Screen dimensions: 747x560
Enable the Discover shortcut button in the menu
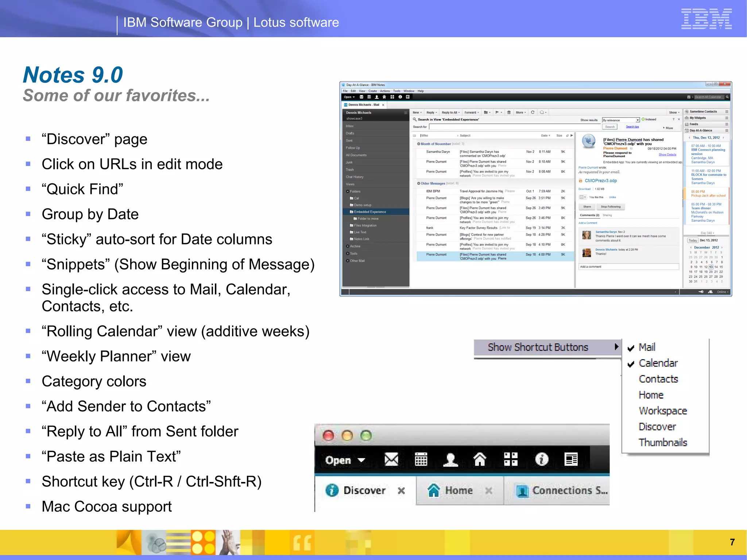pyautogui.click(x=657, y=427)
